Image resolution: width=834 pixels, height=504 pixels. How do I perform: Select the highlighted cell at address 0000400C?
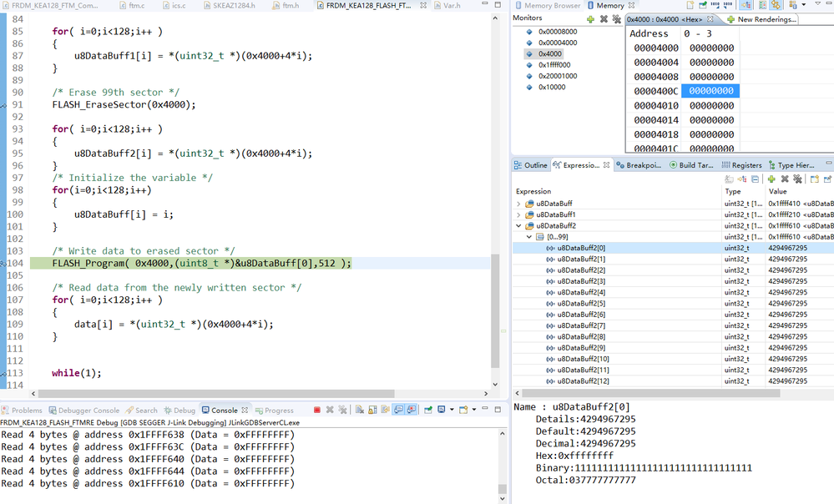(710, 91)
